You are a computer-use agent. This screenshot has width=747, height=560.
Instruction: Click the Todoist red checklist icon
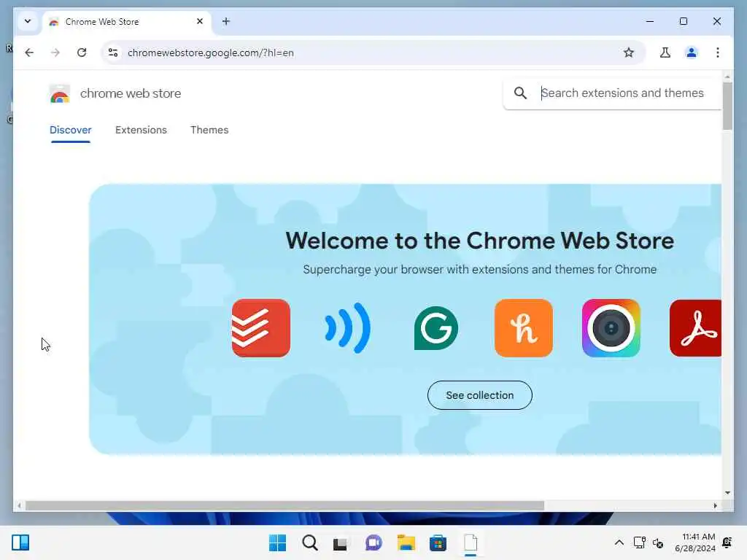tap(260, 328)
